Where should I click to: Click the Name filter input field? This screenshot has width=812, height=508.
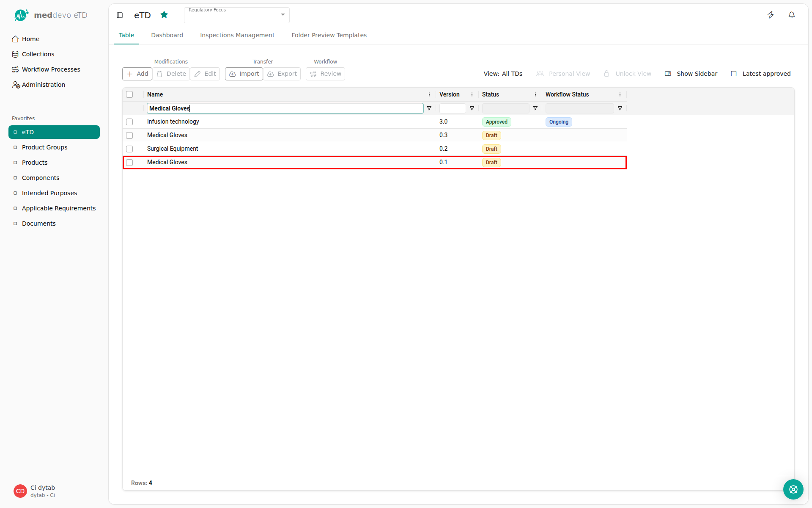(285, 108)
